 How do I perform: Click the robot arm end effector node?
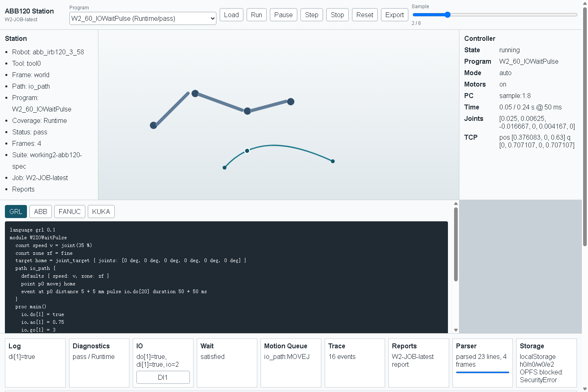coord(291,102)
